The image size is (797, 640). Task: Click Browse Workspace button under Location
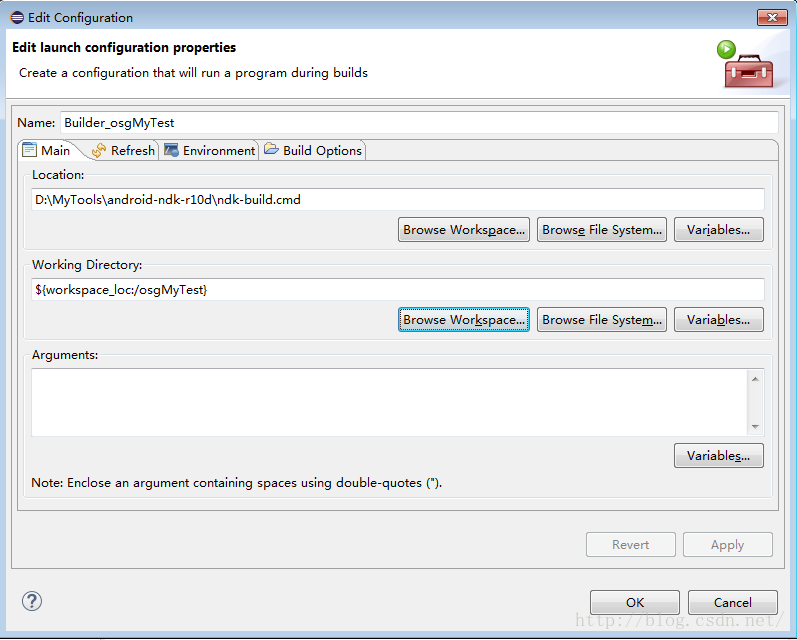(x=464, y=230)
